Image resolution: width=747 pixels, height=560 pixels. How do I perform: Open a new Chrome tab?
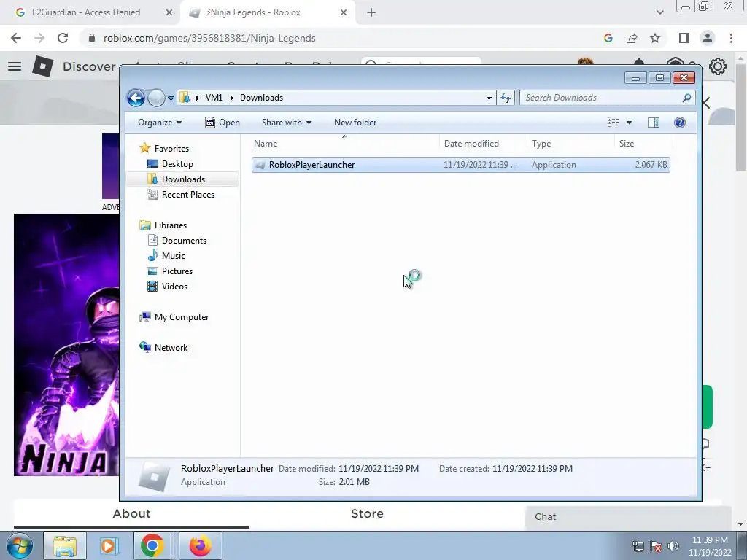click(371, 13)
